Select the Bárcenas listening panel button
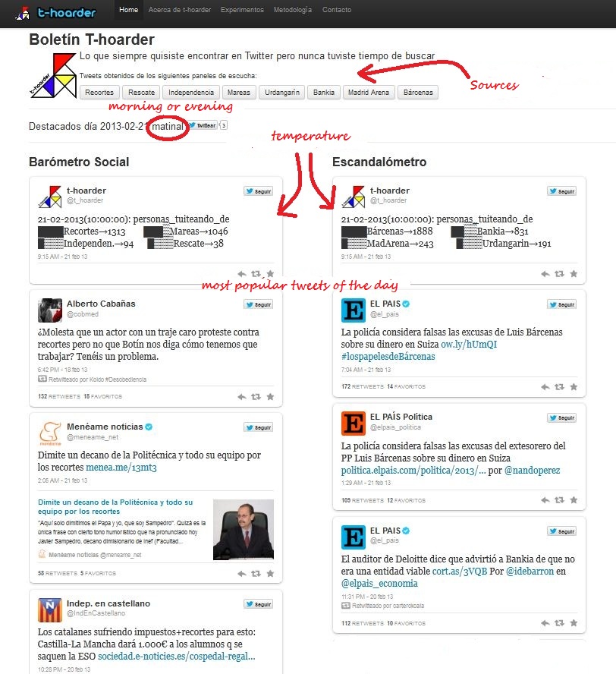The image size is (616, 674). pos(418,93)
